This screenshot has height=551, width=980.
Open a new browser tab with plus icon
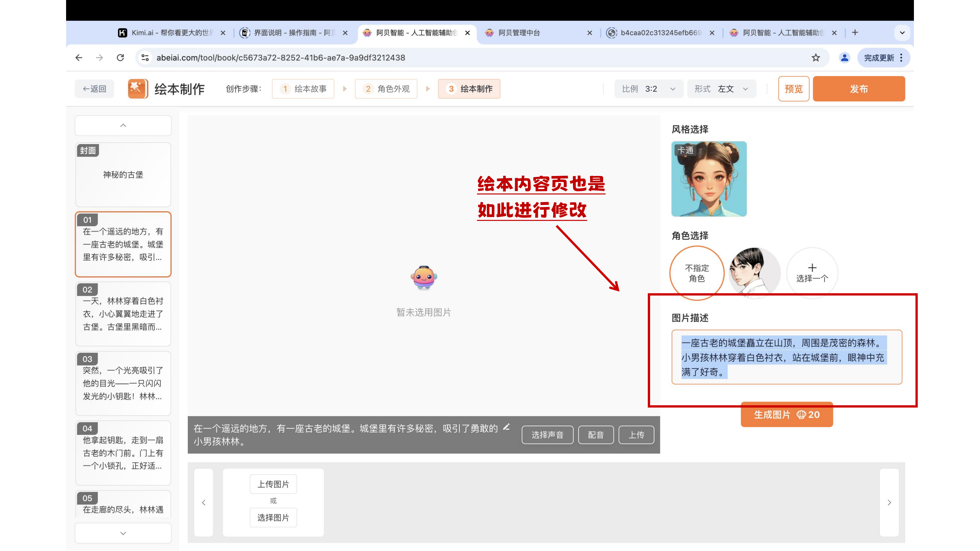coord(855,33)
